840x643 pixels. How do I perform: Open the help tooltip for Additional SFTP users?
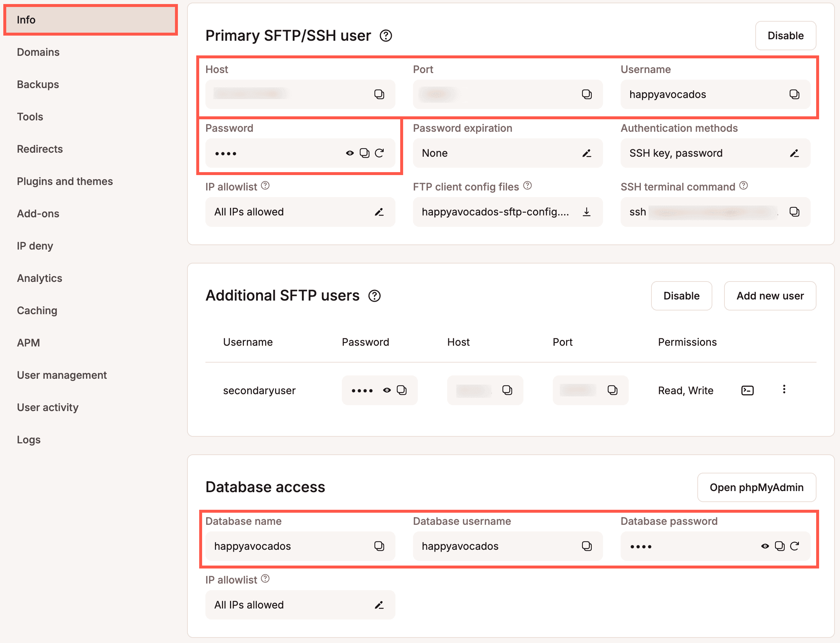pyautogui.click(x=374, y=295)
